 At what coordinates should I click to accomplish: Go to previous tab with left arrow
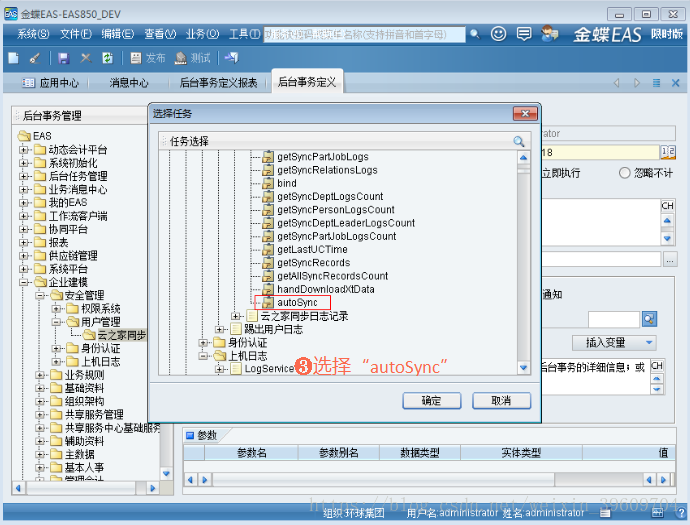click(x=617, y=83)
